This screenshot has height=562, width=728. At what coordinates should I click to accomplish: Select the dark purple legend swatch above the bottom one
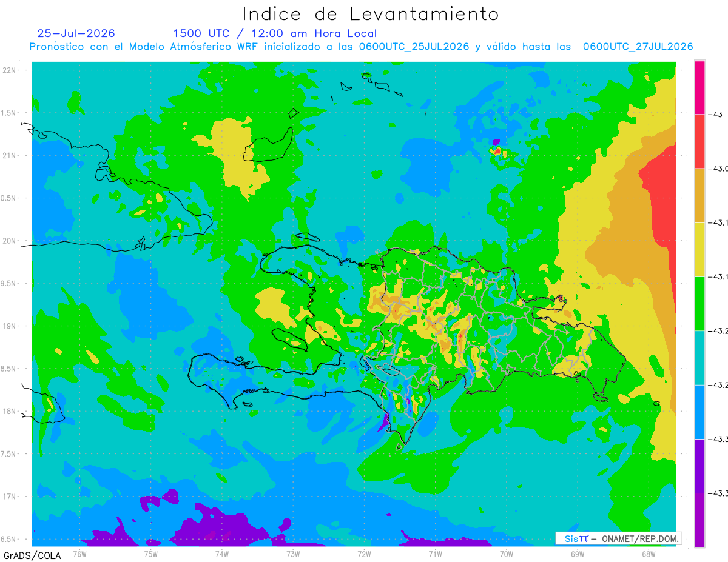tap(699, 465)
